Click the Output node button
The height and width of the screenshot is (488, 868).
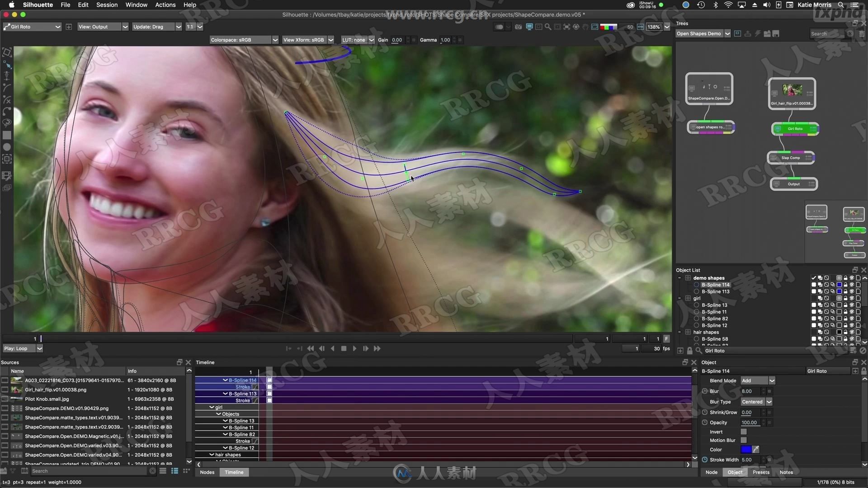tap(793, 183)
